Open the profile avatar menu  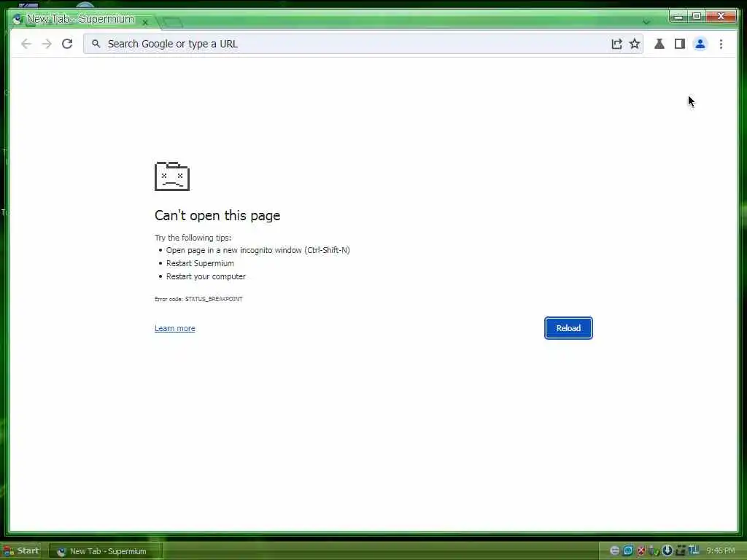click(x=700, y=44)
